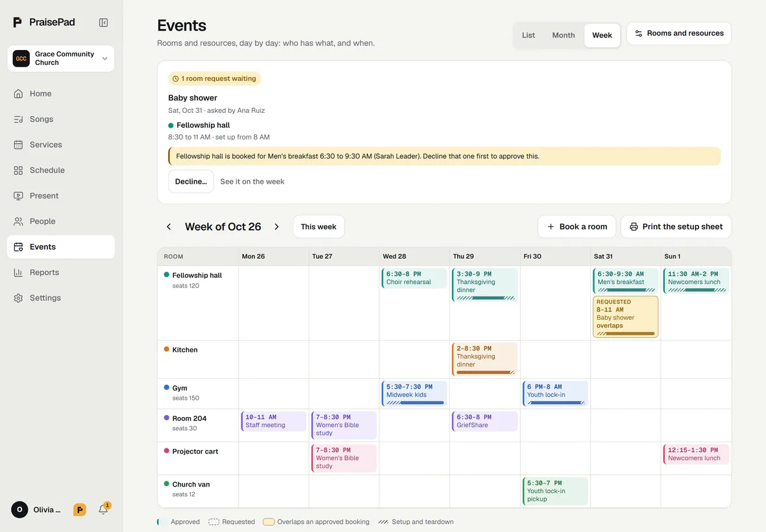Open Men's breakfast booking on Saturday
This screenshot has height=532, width=766.
point(625,281)
